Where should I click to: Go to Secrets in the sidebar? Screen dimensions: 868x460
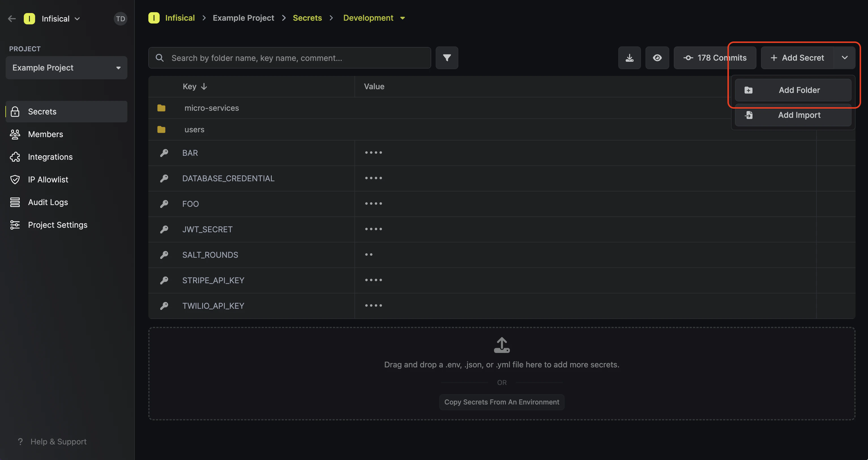click(66, 112)
